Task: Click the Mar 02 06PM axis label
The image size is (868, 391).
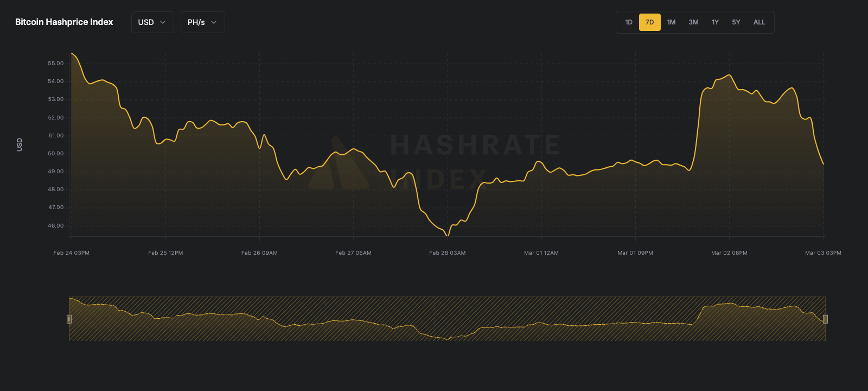Action: click(x=729, y=253)
